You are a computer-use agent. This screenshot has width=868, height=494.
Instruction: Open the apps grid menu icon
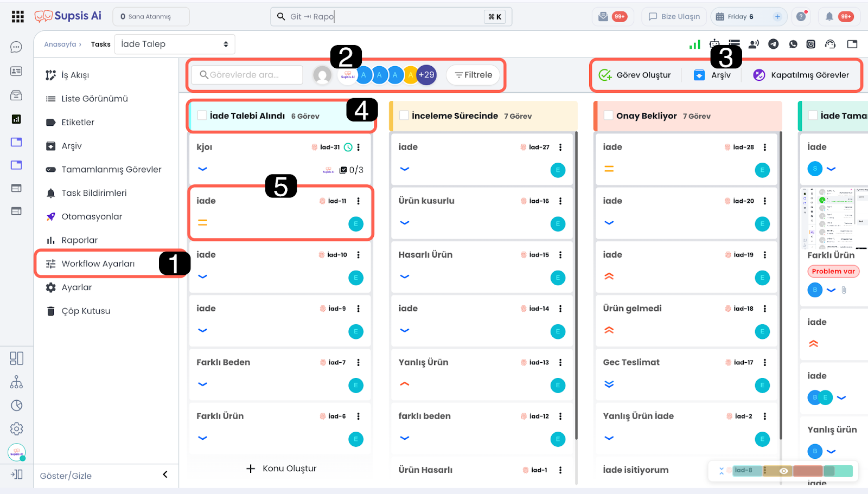point(17,17)
